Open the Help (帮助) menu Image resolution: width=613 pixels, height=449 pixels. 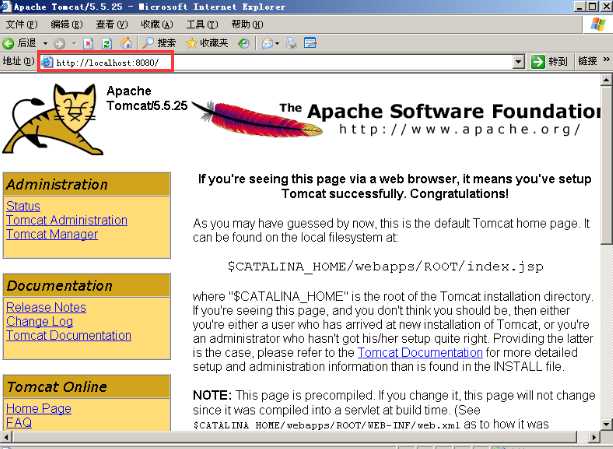click(247, 25)
